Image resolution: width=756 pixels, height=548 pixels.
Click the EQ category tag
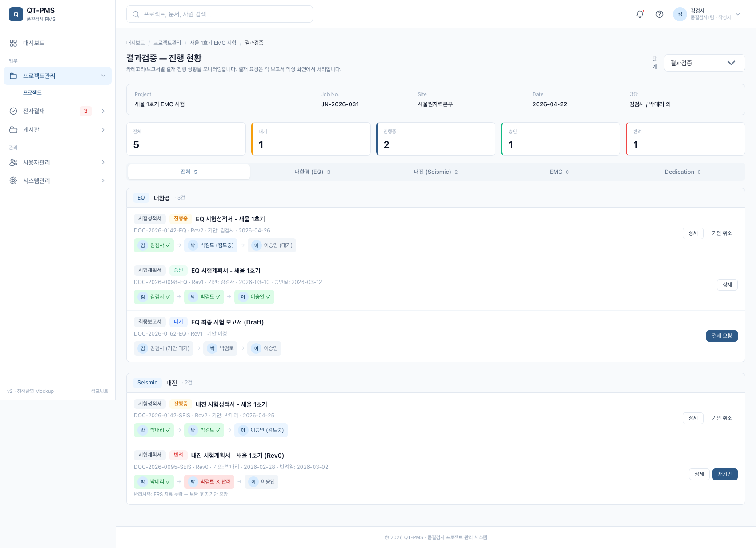pos(141,198)
